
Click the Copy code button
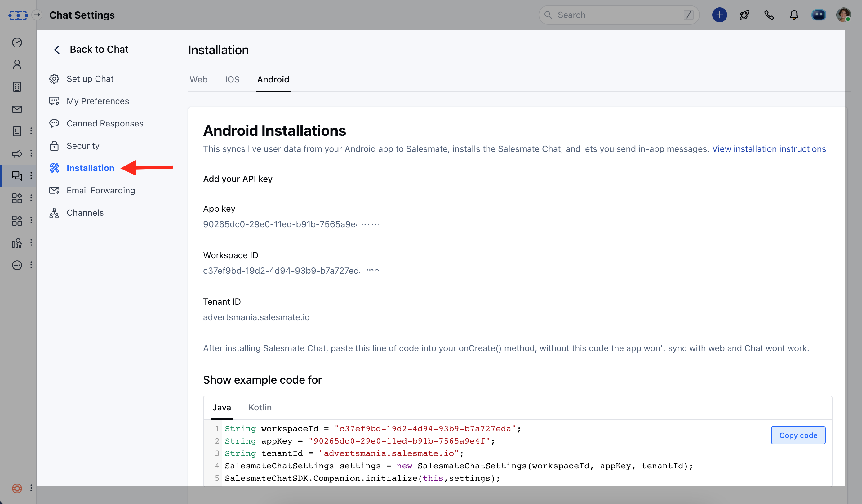click(798, 435)
